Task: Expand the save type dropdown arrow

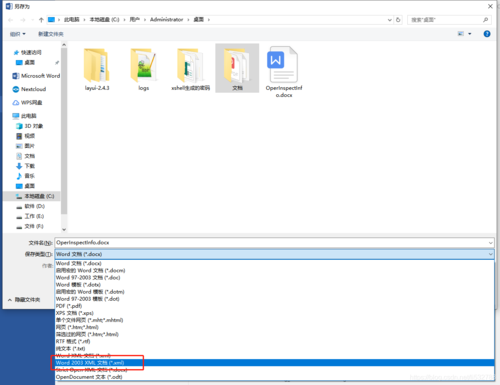Action: tap(491, 254)
